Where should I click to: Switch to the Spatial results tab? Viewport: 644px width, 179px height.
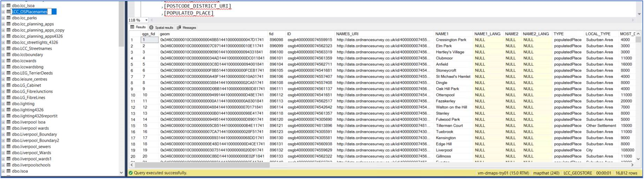162,27
